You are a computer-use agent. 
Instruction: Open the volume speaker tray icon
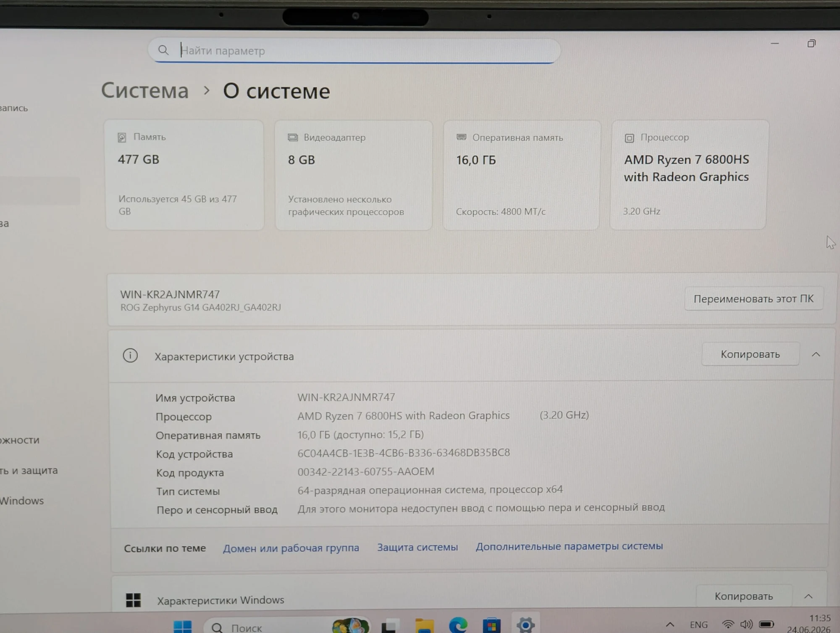746,624
